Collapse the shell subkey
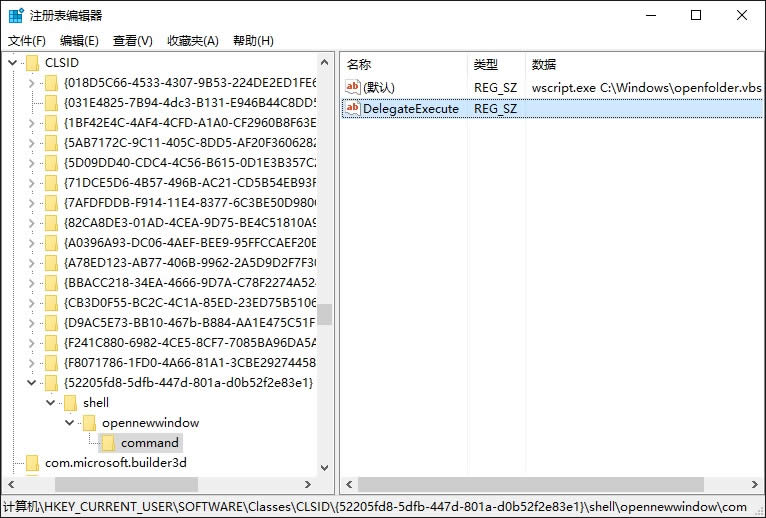The image size is (766, 518). 51,403
